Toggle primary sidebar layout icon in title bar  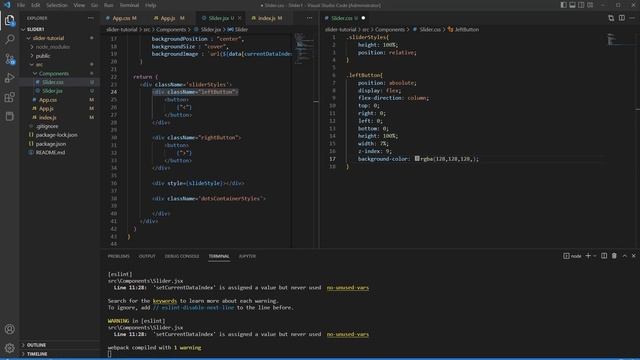coord(563,5)
